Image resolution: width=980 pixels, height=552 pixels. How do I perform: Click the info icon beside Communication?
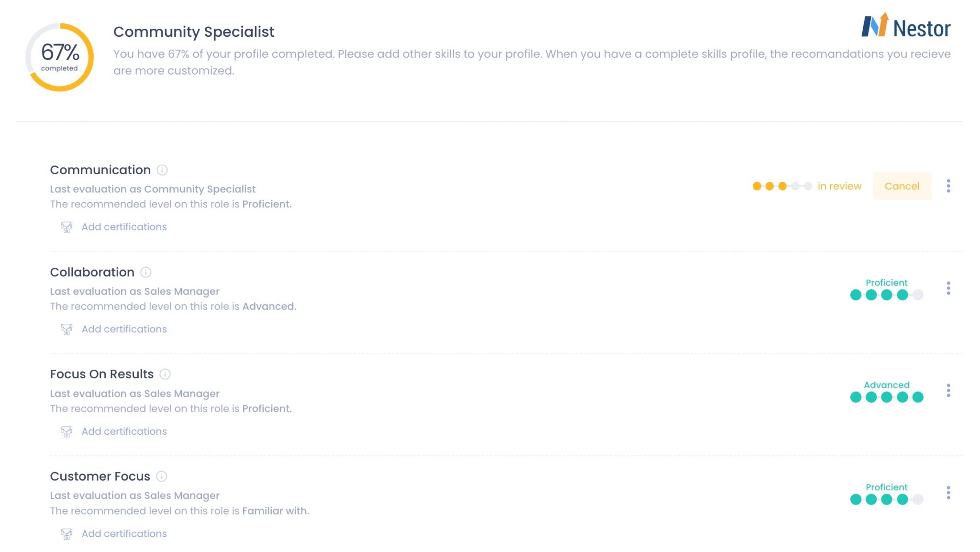(162, 170)
